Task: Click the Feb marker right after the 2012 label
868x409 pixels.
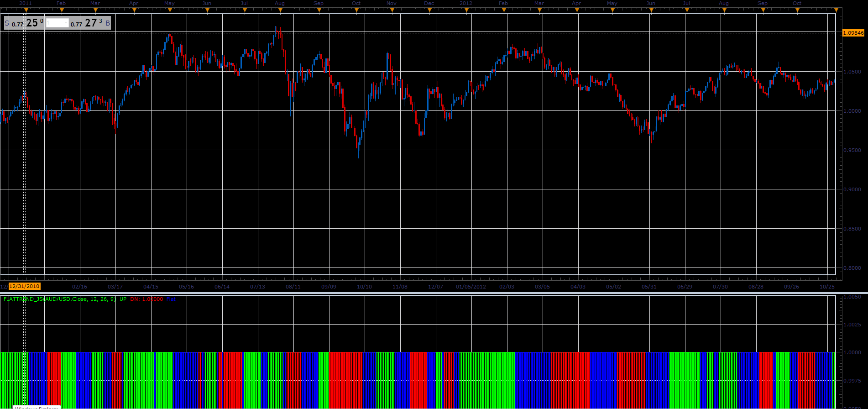Action: coord(504,10)
